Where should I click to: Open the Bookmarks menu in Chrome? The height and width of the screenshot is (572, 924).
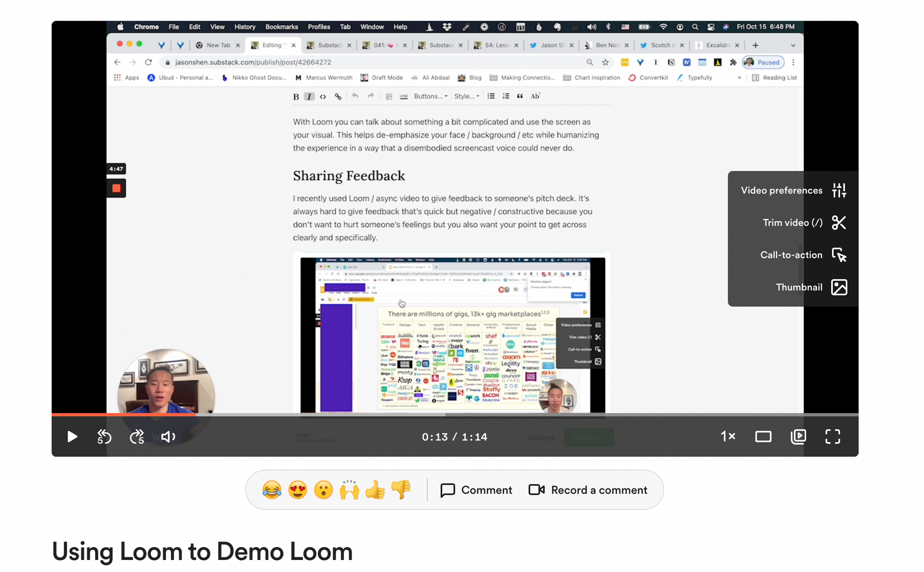[281, 27]
